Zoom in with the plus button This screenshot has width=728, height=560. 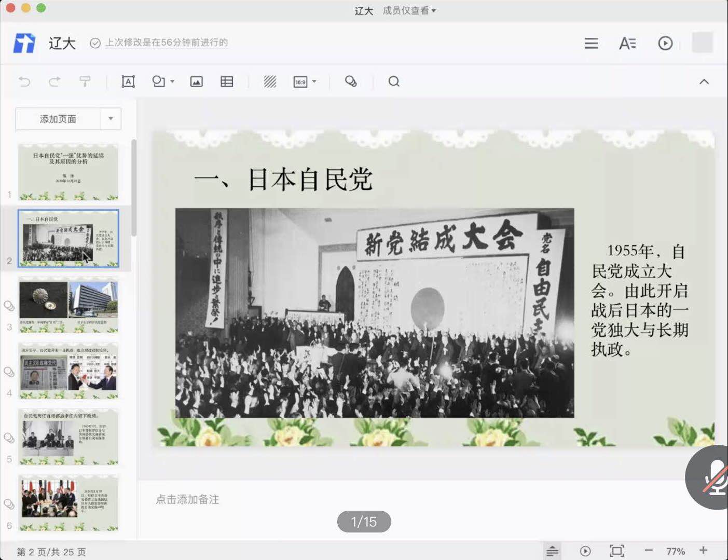pos(704,550)
